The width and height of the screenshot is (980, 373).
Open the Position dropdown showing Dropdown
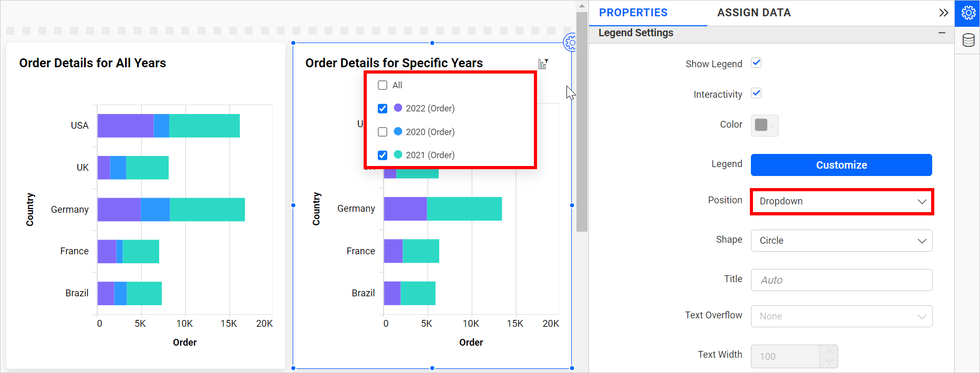(x=841, y=202)
